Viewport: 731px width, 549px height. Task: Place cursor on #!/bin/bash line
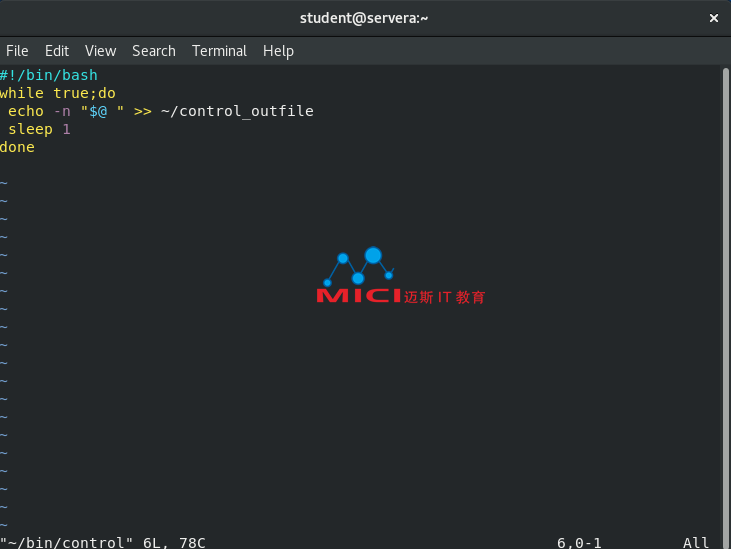click(x=49, y=75)
